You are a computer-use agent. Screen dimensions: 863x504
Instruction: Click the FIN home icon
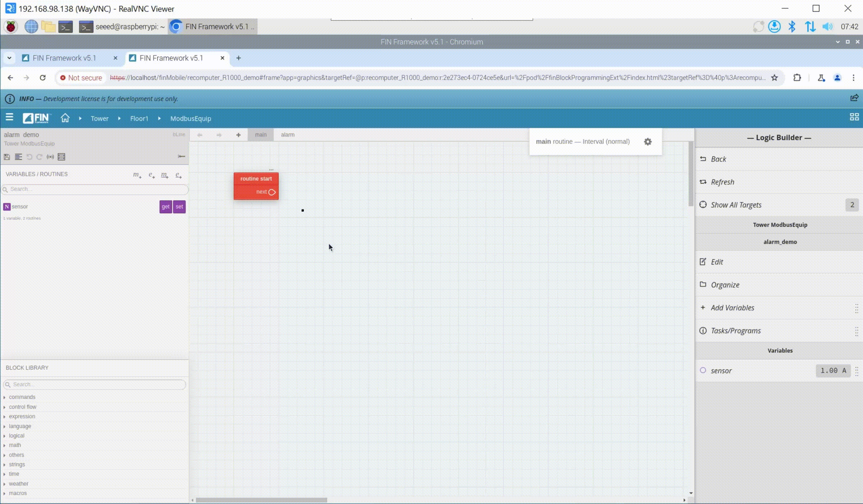coord(65,118)
